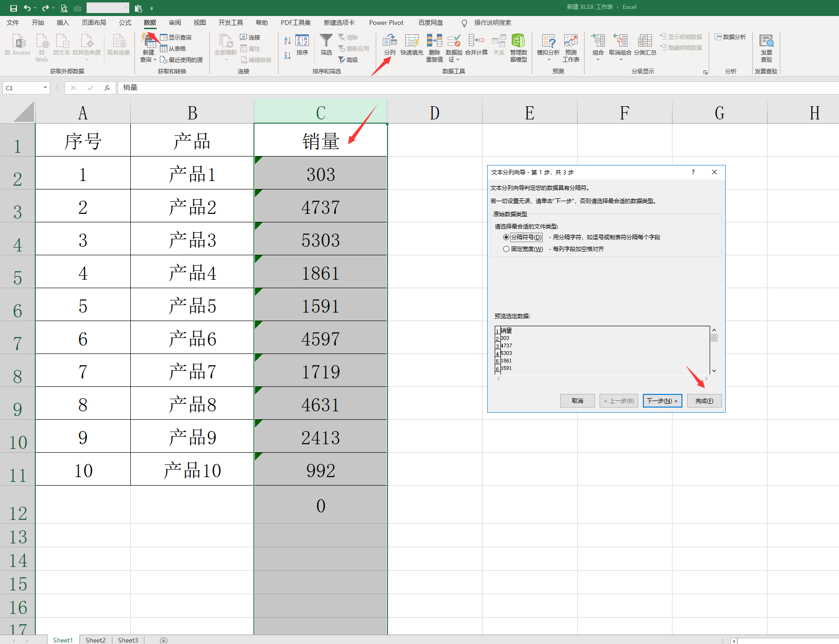The height and width of the screenshot is (644, 839).
Task: Add a new worksheet with plus button
Action: tap(163, 640)
